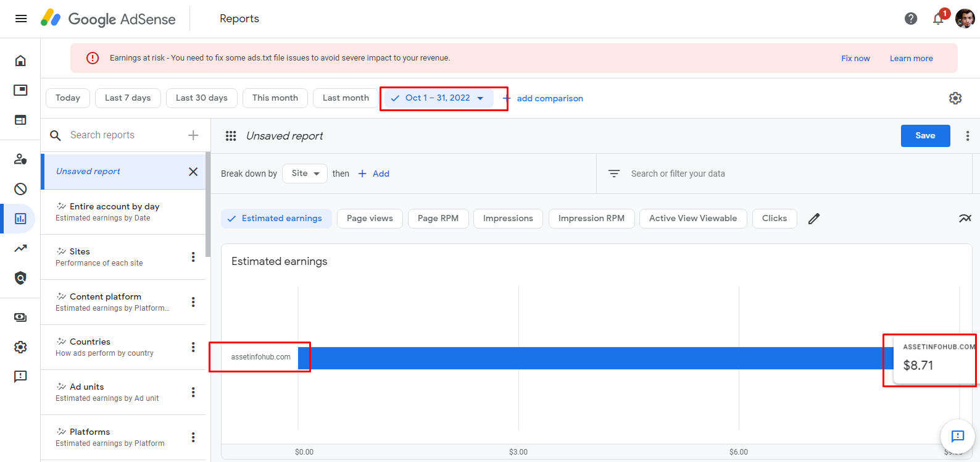980x462 pixels.
Task: Open options menu for Sites report
Action: pyautogui.click(x=193, y=257)
